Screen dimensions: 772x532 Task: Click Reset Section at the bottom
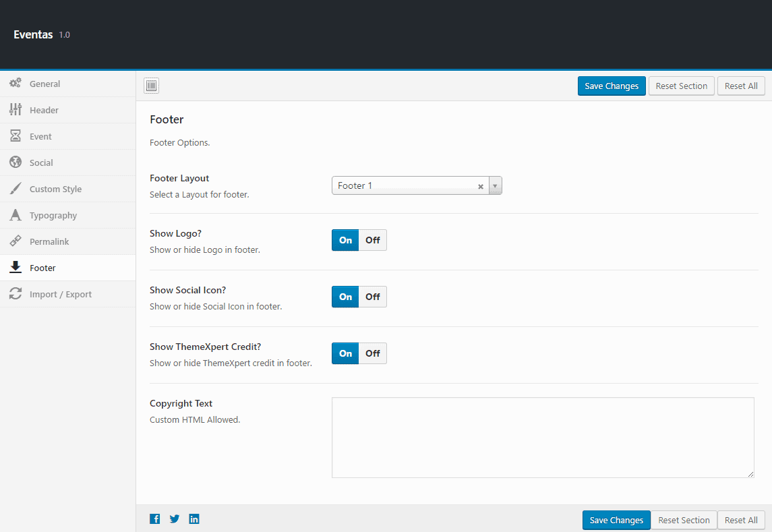click(684, 519)
